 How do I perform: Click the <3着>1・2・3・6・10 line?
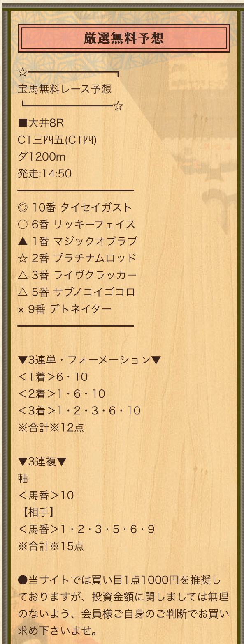[x=79, y=411]
